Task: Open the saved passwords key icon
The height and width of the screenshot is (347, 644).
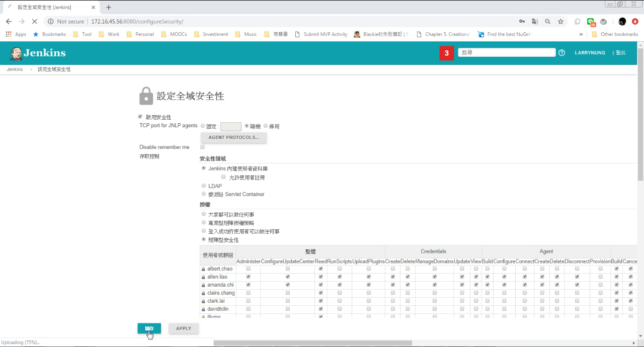Action: click(x=522, y=22)
